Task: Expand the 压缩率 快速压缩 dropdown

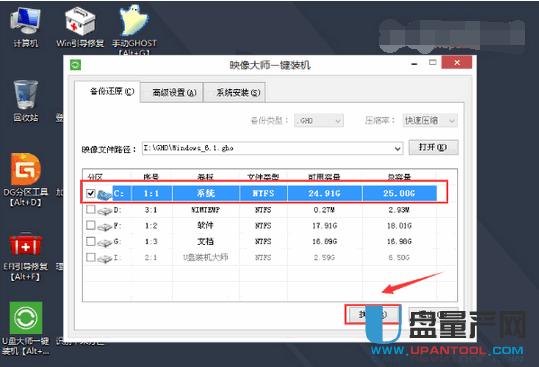Action: [430, 121]
